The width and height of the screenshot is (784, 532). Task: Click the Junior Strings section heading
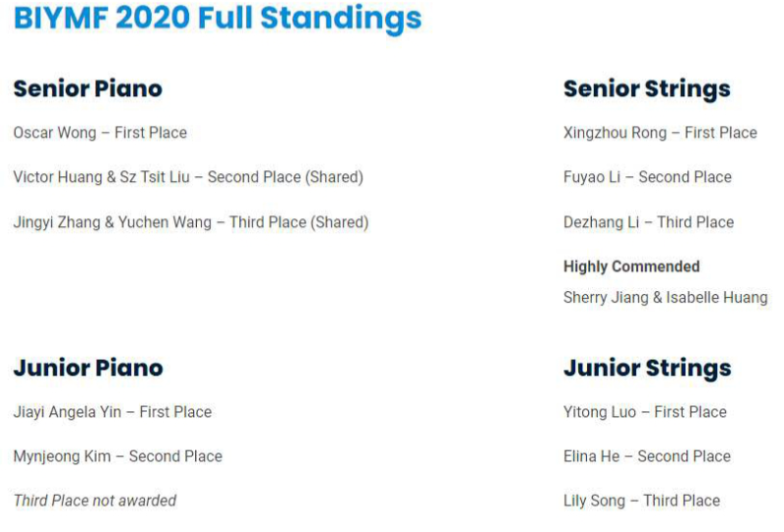(x=647, y=368)
